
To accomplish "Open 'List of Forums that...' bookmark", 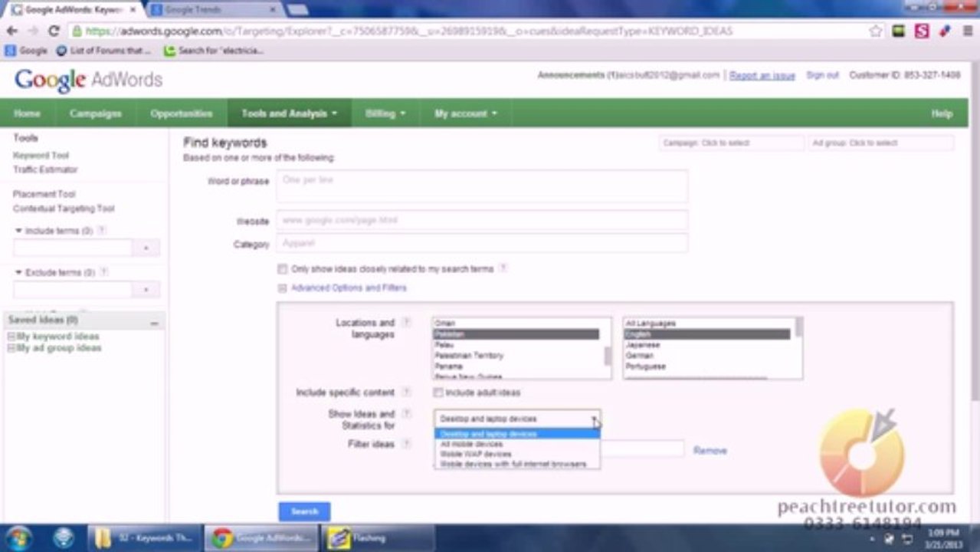I will tap(103, 51).
